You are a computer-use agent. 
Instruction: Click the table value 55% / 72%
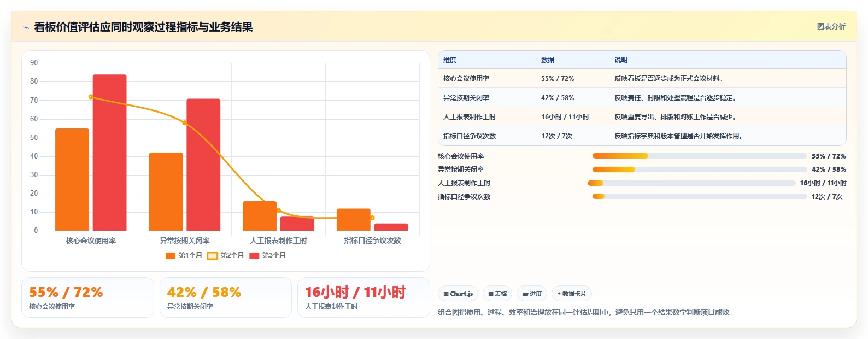(558, 79)
